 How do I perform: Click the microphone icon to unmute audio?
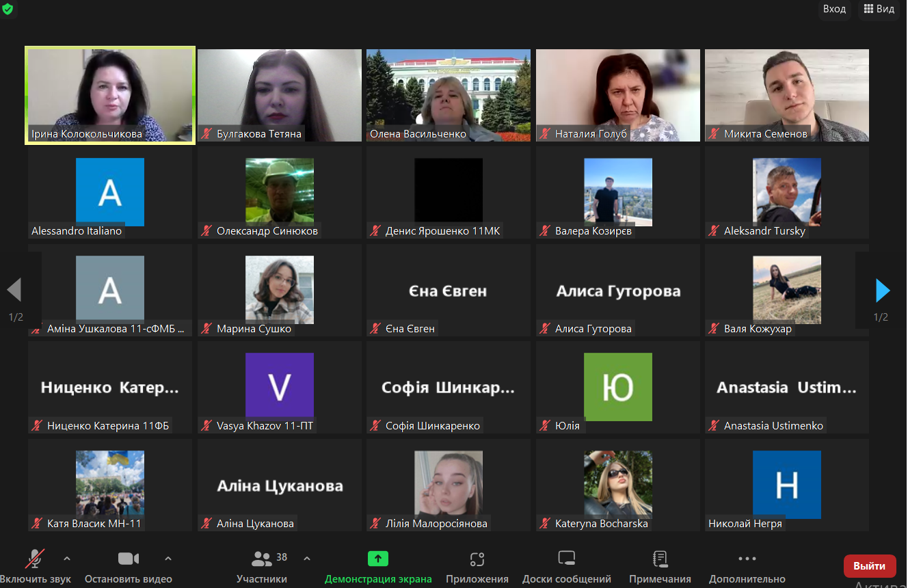coord(36,559)
